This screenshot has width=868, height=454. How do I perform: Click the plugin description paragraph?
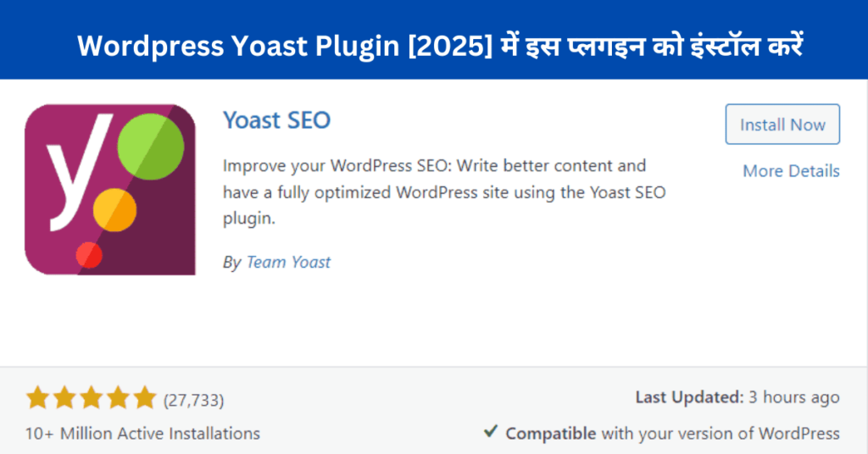click(x=444, y=192)
